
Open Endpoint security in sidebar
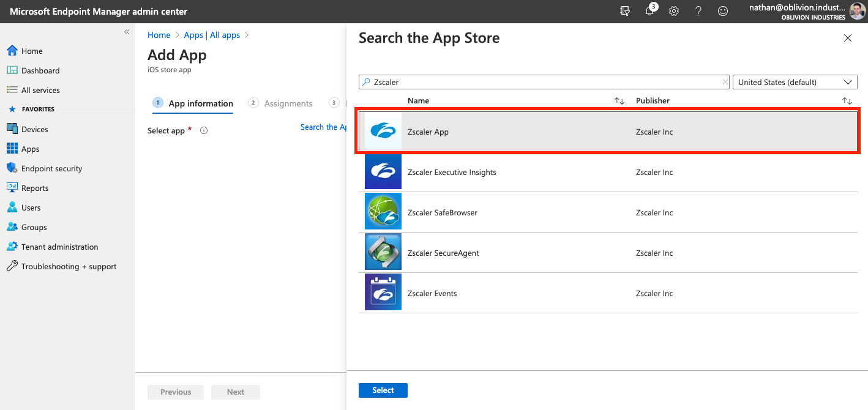(51, 168)
